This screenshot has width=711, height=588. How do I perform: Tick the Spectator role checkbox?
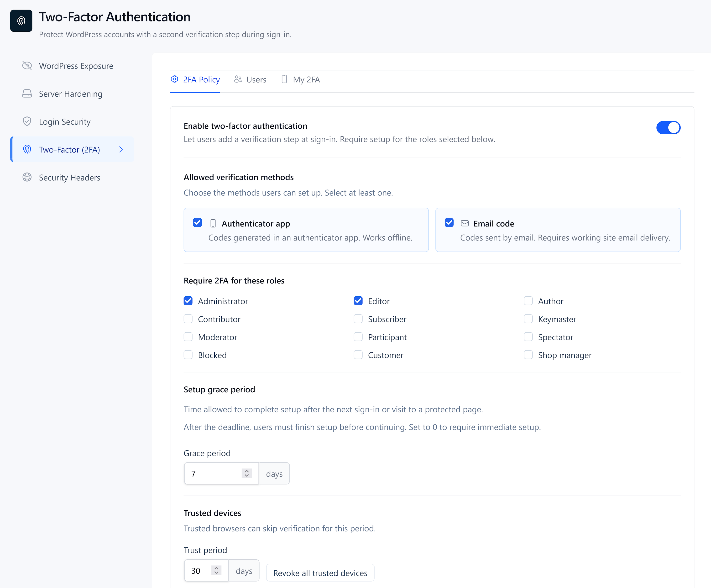coord(528,337)
